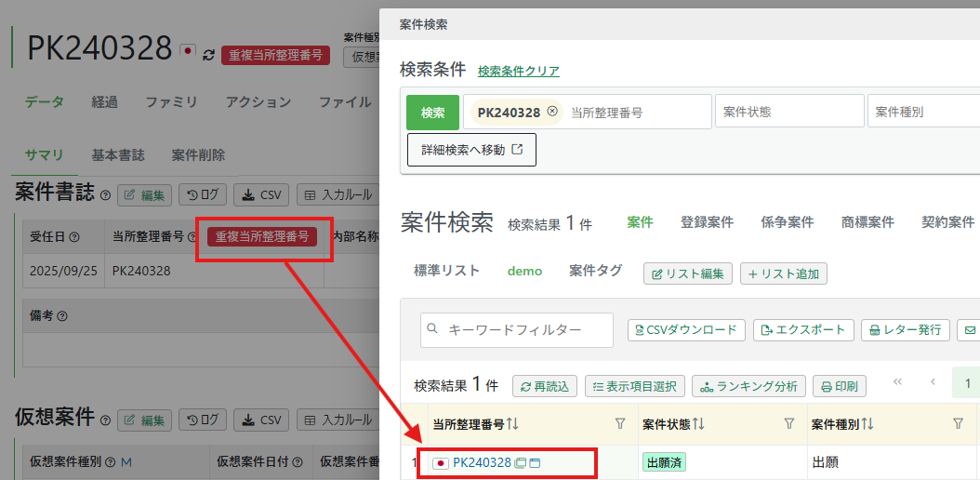Filter the 当所整理番号 column
Viewport: 980px width, 480px height.
click(620, 424)
